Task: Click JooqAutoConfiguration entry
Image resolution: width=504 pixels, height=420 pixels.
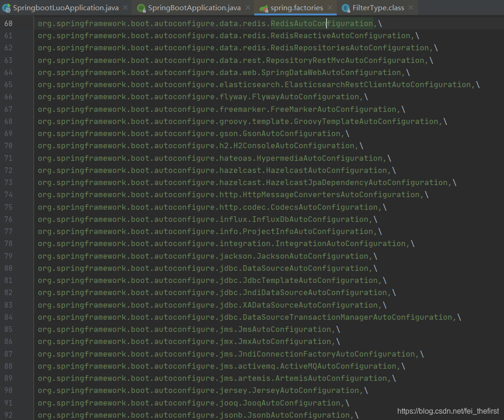Action: tap(292, 403)
